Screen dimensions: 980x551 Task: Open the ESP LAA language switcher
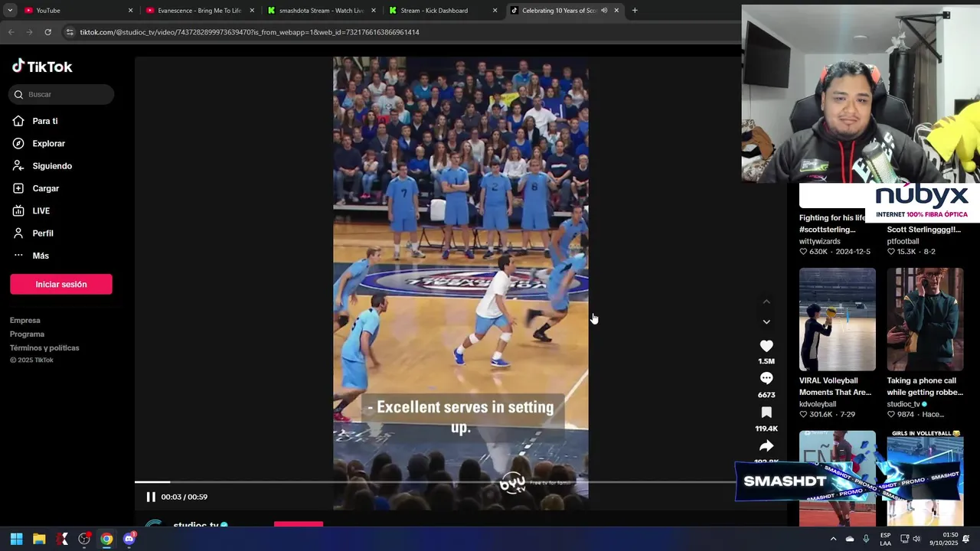(885, 539)
